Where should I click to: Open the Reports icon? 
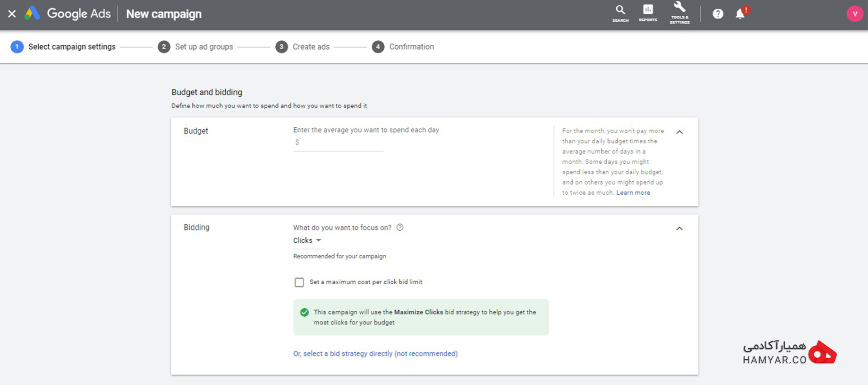pos(648,13)
